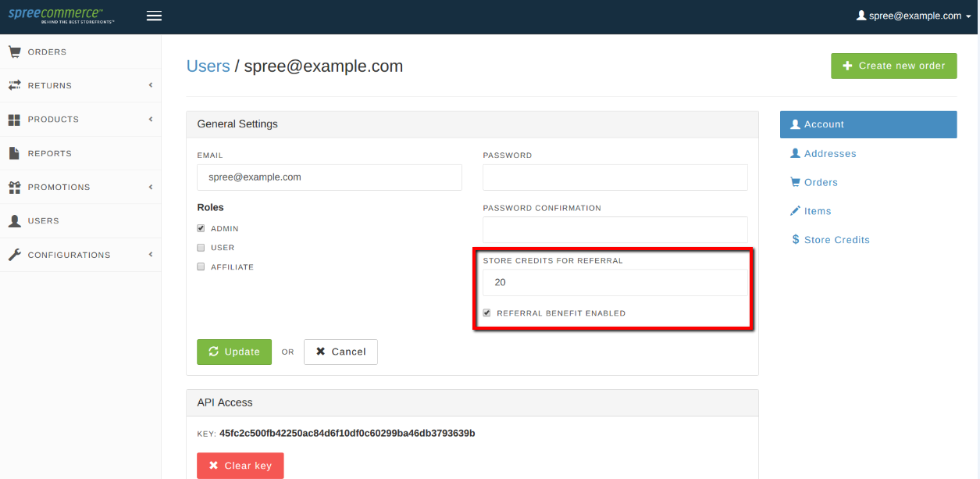Enable the USER role checkbox
This screenshot has width=980, height=479.
pyautogui.click(x=200, y=247)
